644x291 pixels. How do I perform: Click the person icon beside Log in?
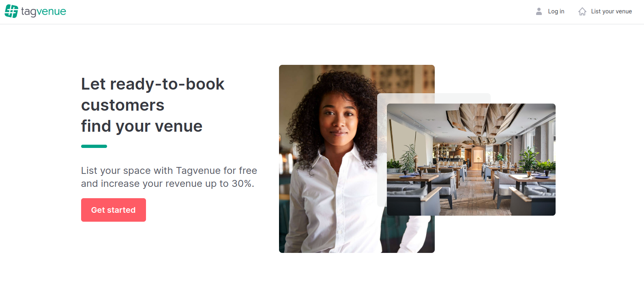539,11
